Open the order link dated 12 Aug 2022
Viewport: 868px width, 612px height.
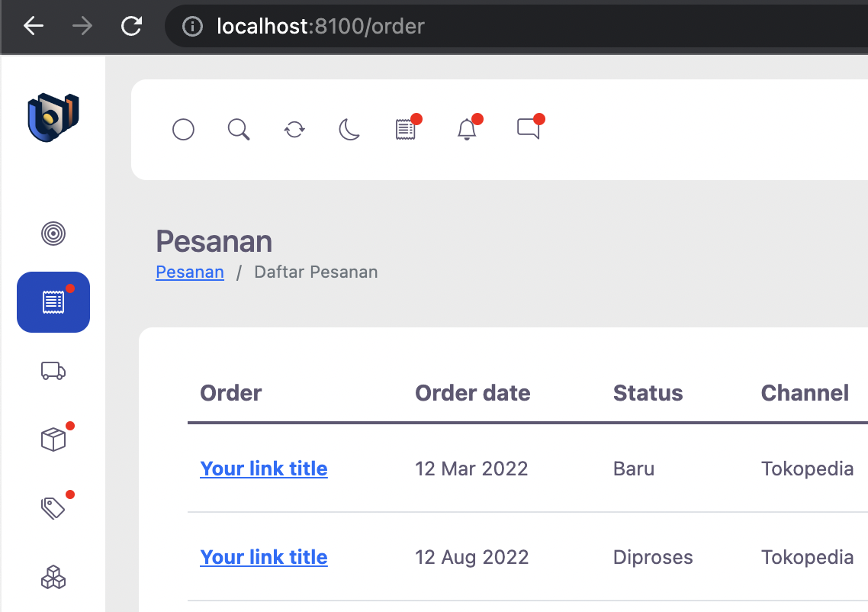pyautogui.click(x=263, y=557)
